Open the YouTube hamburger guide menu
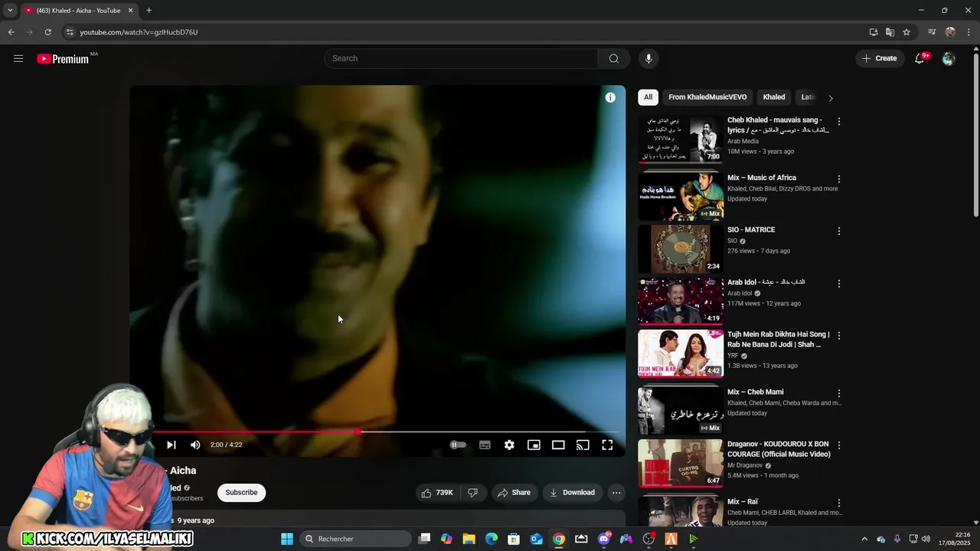The width and height of the screenshot is (980, 551). pyautogui.click(x=18, y=59)
